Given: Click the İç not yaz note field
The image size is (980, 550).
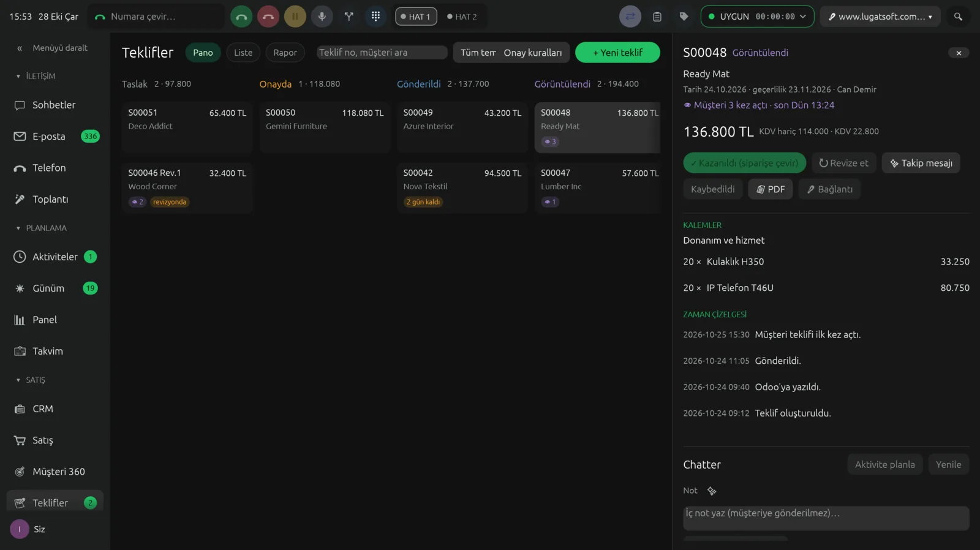Looking at the screenshot, I should click(x=826, y=518).
